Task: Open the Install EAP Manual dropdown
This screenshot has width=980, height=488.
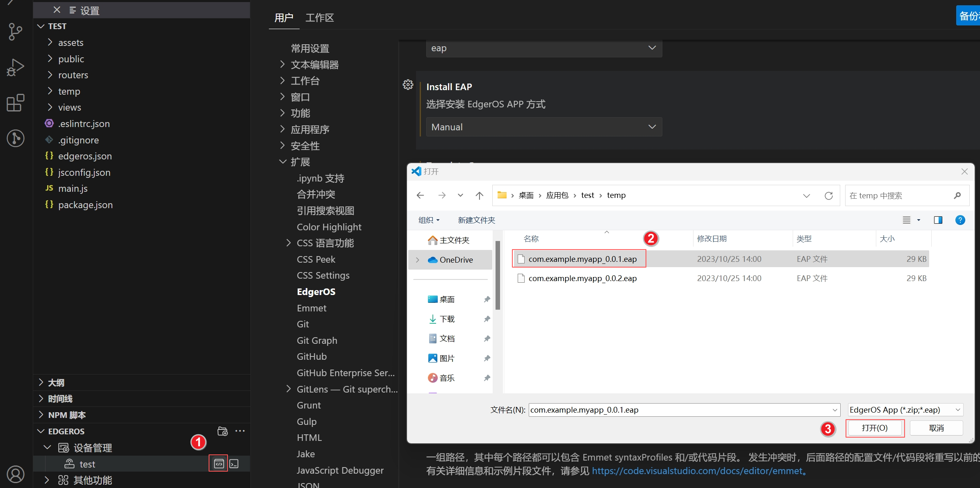Action: click(x=543, y=127)
